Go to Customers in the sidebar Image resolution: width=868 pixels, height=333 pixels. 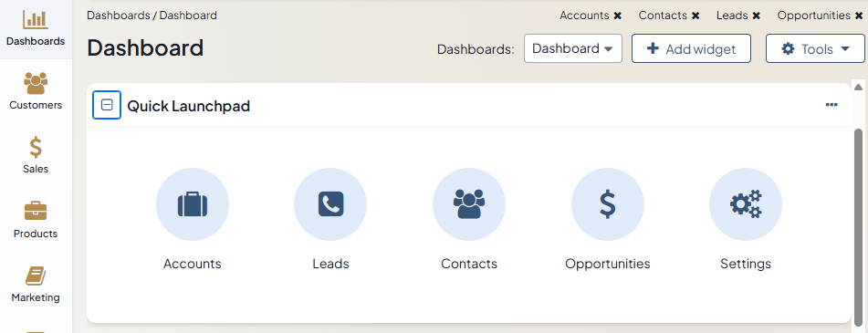point(36,91)
